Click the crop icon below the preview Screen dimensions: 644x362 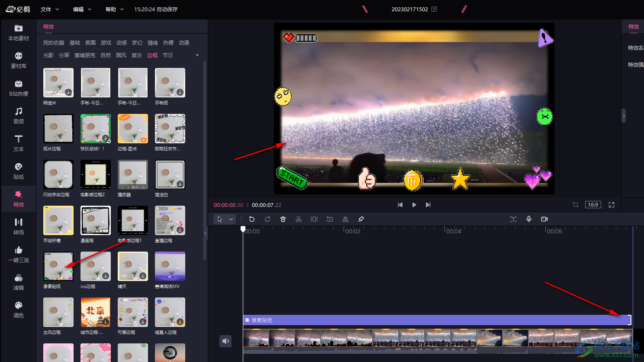tap(576, 205)
